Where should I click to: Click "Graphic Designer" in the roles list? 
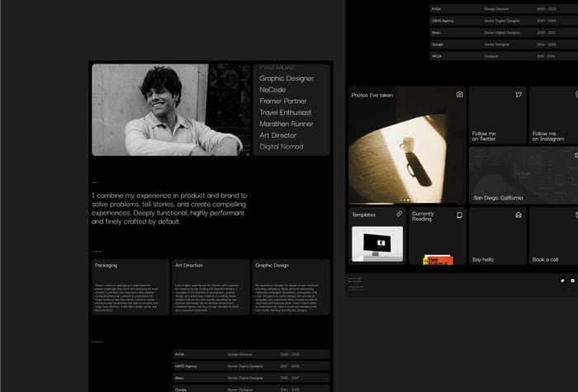coord(287,78)
